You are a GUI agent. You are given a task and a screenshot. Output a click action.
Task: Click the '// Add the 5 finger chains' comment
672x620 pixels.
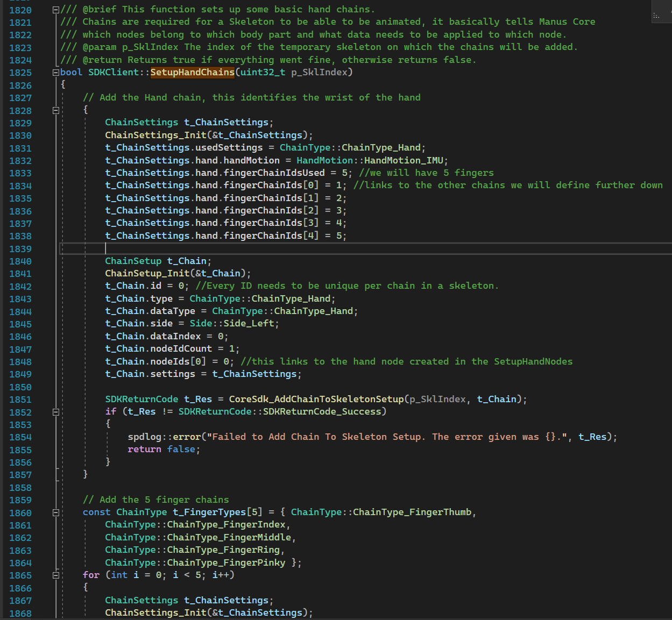155,500
